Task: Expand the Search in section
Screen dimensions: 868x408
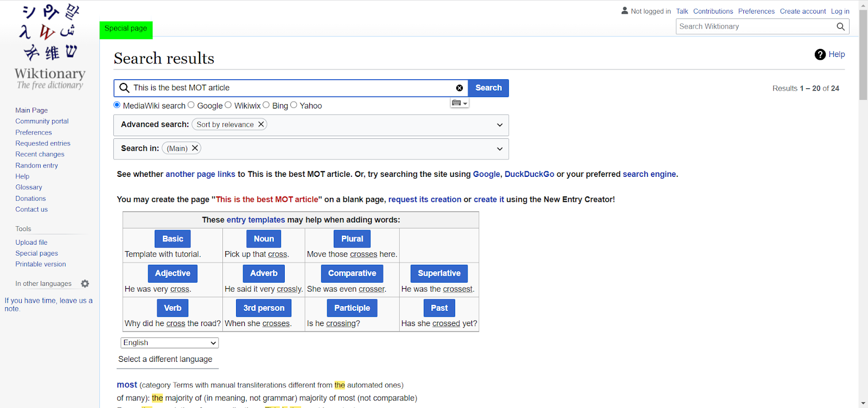Action: (500, 149)
